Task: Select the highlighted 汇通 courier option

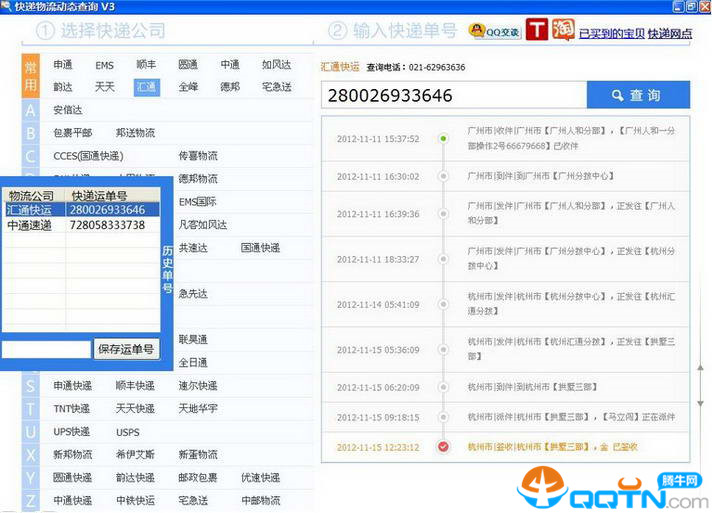Action: 146,87
